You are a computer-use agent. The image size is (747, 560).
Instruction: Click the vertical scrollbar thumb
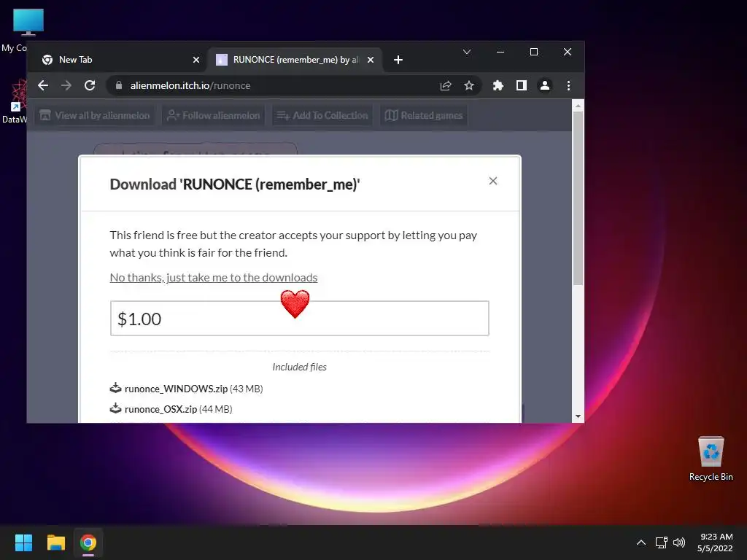point(578,199)
